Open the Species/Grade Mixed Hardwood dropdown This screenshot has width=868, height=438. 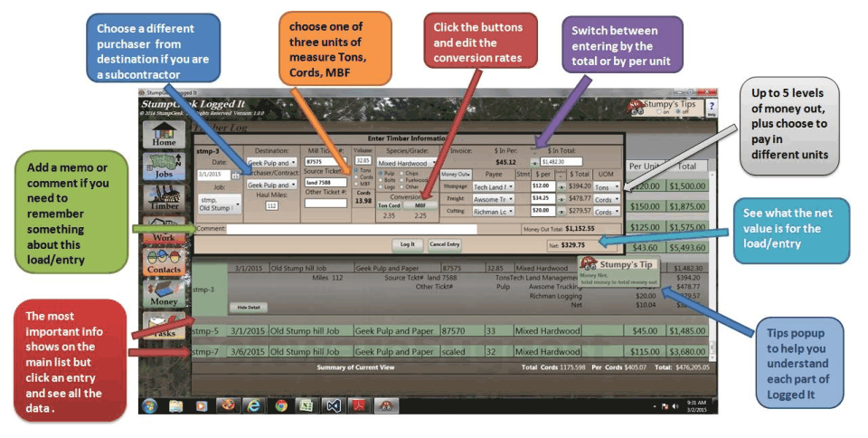[408, 164]
